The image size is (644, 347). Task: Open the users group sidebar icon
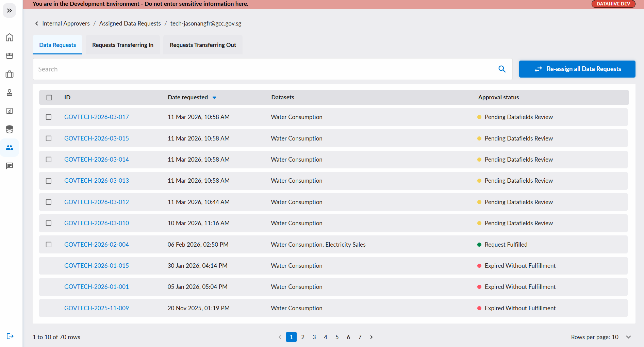pos(10,148)
